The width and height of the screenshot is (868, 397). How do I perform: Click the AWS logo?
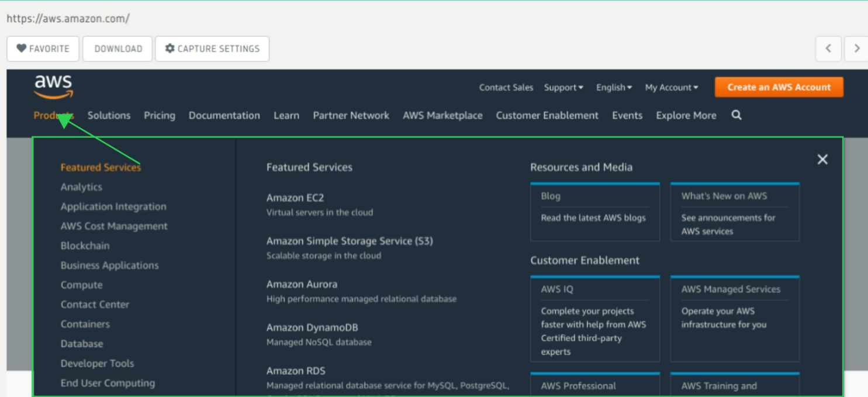coord(53,87)
